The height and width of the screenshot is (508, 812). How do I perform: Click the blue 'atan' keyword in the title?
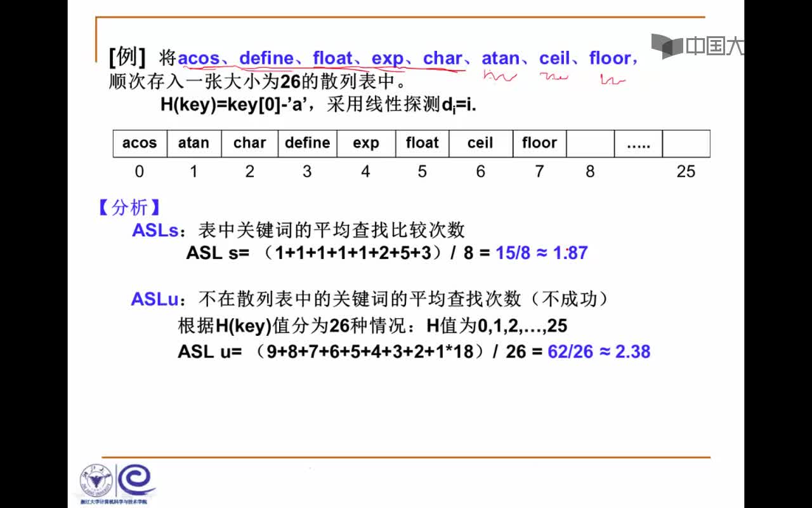tap(501, 58)
